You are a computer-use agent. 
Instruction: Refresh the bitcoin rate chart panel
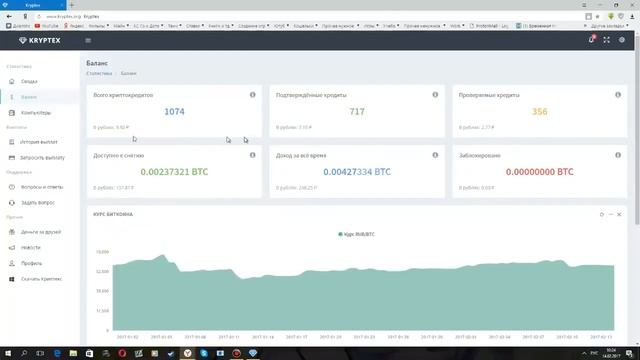[602, 214]
